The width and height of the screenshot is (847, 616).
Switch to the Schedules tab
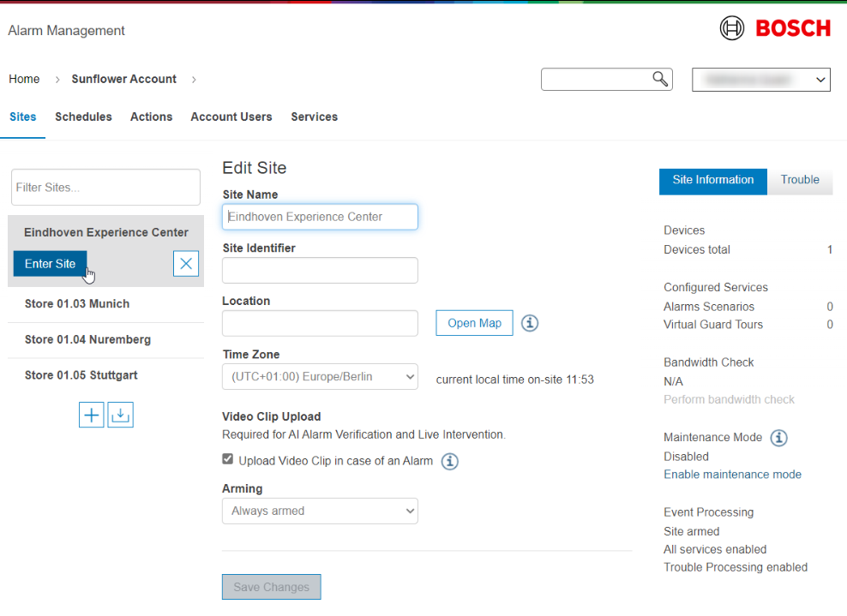[x=83, y=117]
